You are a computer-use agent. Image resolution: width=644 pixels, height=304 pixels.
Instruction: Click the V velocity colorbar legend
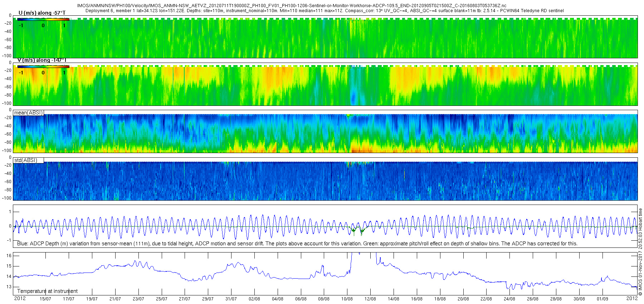pyautogui.click(x=43, y=67)
